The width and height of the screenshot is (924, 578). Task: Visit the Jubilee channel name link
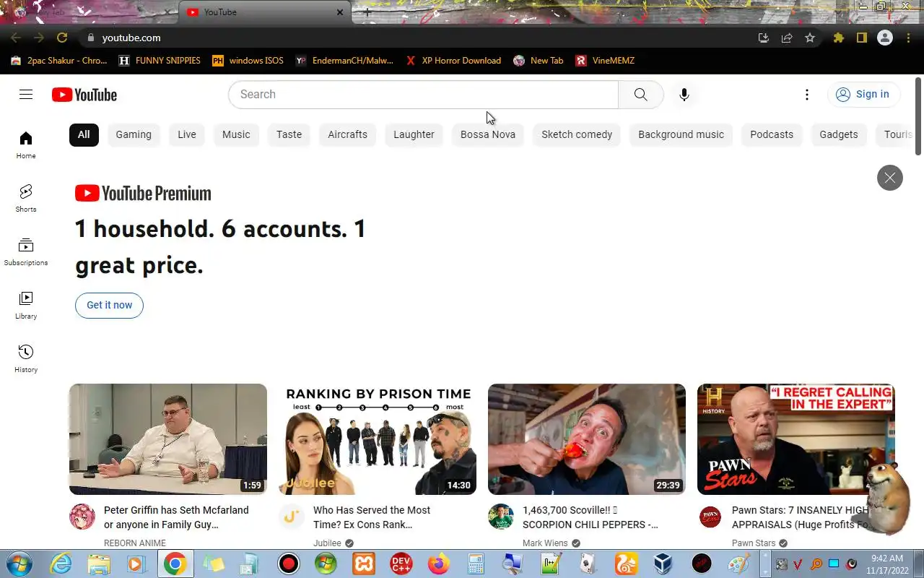tap(327, 543)
